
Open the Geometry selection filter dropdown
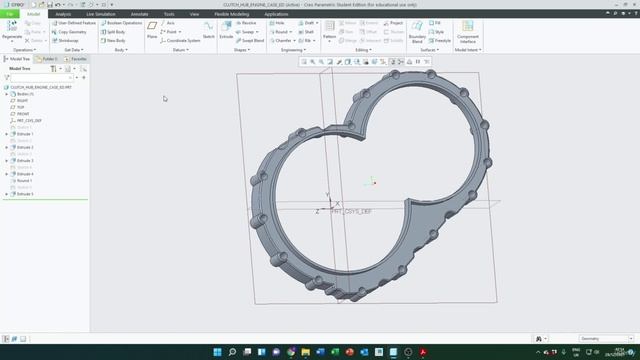(606, 339)
